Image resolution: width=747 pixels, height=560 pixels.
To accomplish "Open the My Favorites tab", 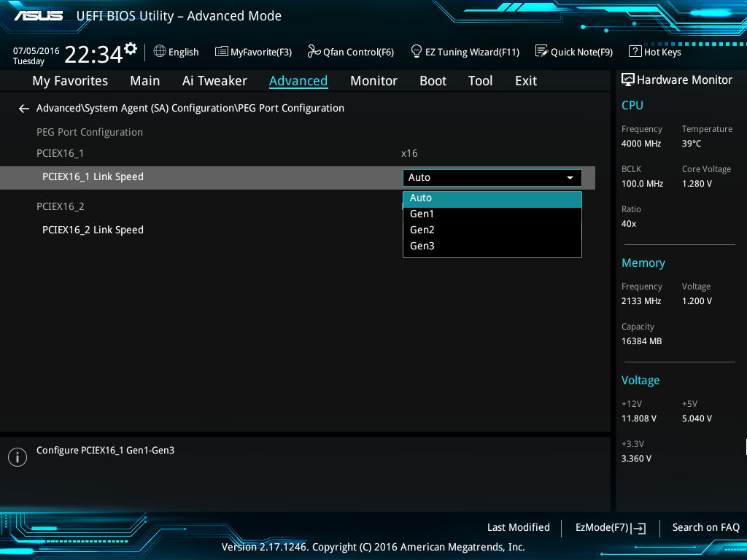I will pyautogui.click(x=70, y=81).
